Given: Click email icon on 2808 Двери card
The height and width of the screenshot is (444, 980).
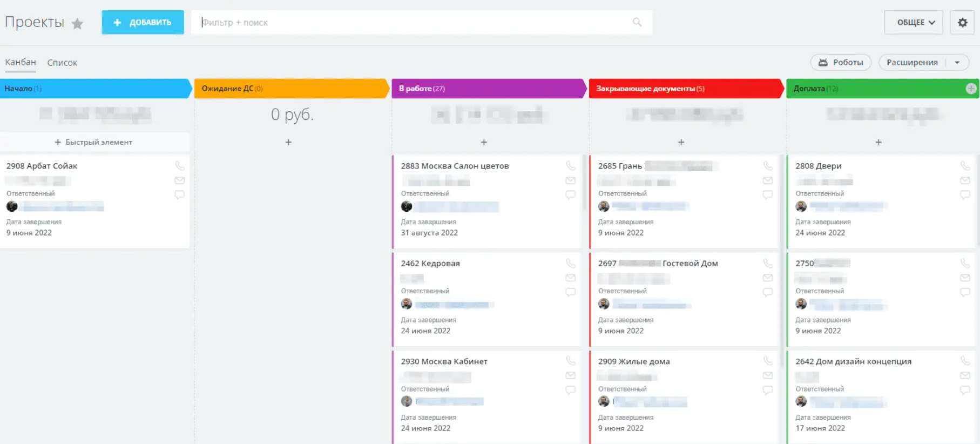Looking at the screenshot, I should [965, 180].
